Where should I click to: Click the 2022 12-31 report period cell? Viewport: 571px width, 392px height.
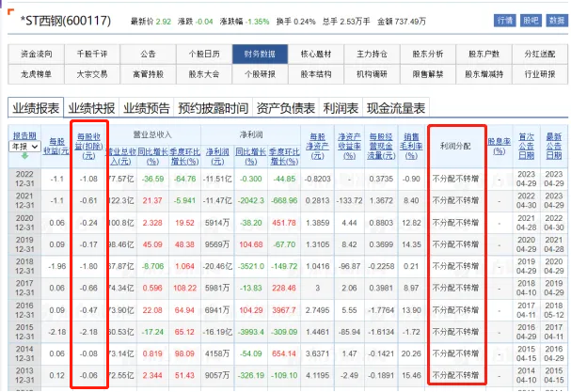click(24, 179)
